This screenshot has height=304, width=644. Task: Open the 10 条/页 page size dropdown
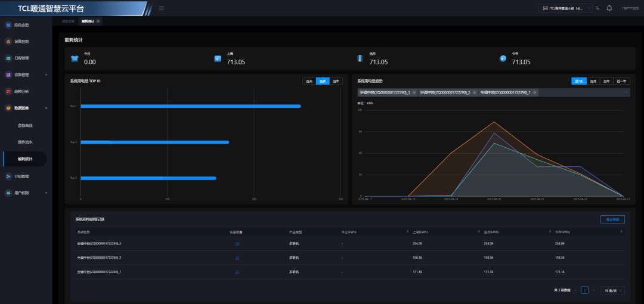point(612,290)
